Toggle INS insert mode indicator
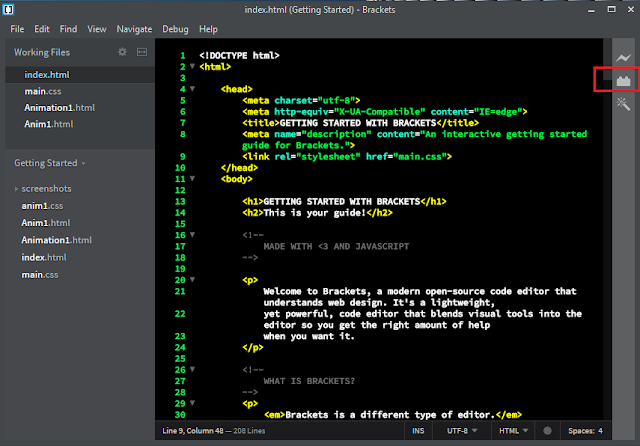Image resolution: width=640 pixels, height=446 pixels. (x=418, y=431)
